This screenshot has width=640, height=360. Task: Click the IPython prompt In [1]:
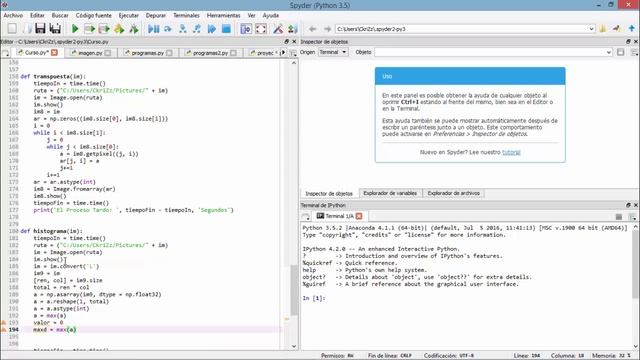pos(314,298)
